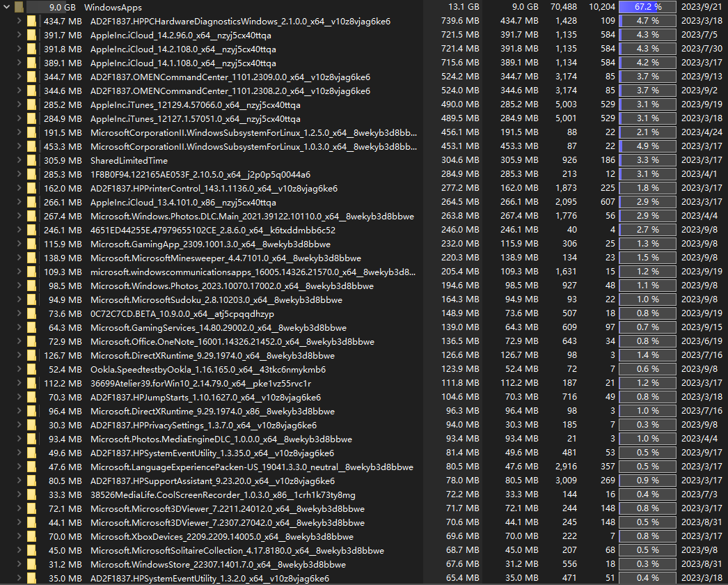Select Microsoft3DViewer_7.2211.24012.0 row
The image size is (728, 585).
tap(364, 509)
